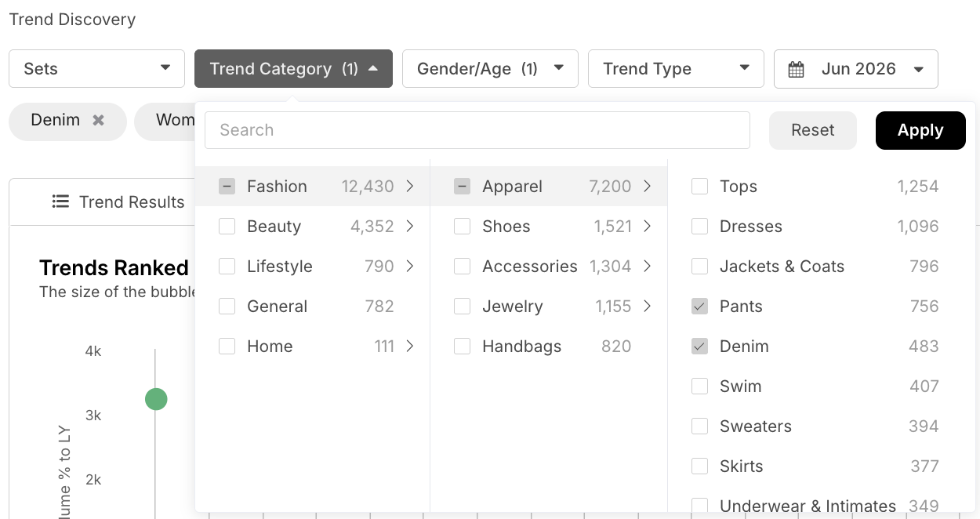Viewport: 980px width, 519px height.
Task: Expand the Jewelry subcategories chevron
Action: click(x=648, y=307)
